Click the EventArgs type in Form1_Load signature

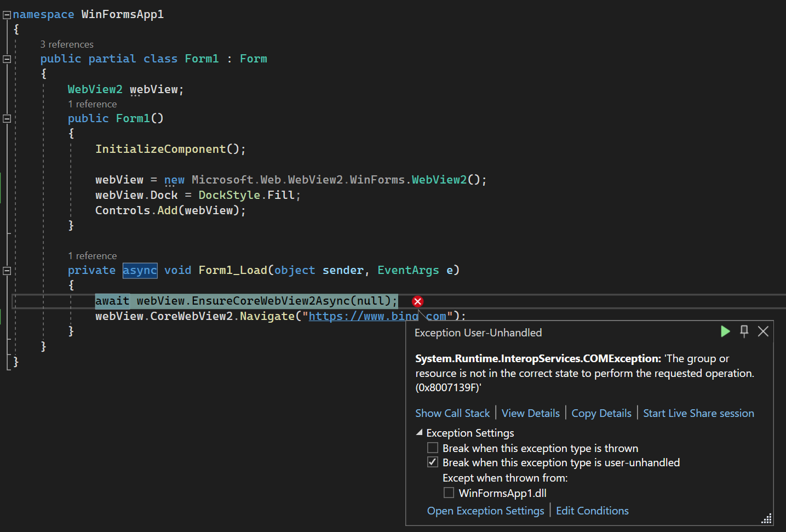[408, 270]
